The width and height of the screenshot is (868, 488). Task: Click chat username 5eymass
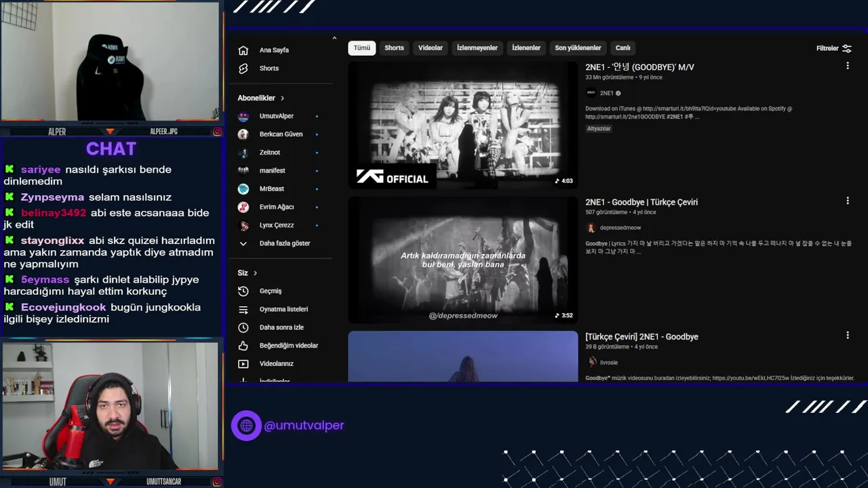(x=43, y=279)
